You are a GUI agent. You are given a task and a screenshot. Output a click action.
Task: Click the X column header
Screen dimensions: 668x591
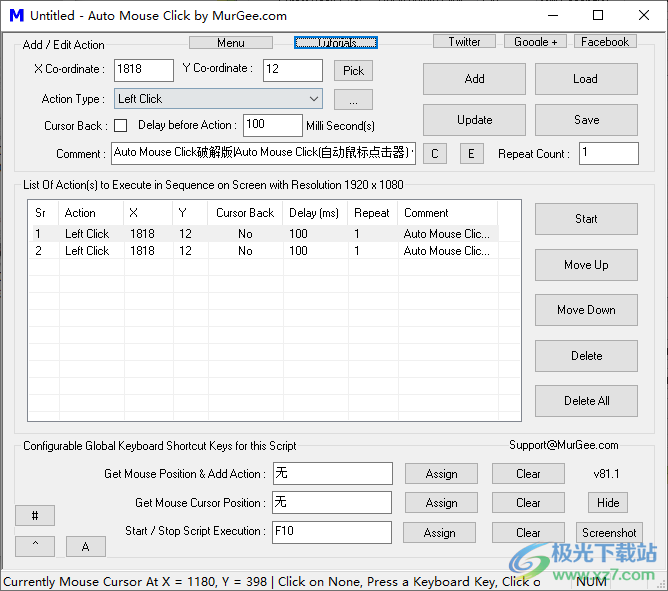point(148,213)
